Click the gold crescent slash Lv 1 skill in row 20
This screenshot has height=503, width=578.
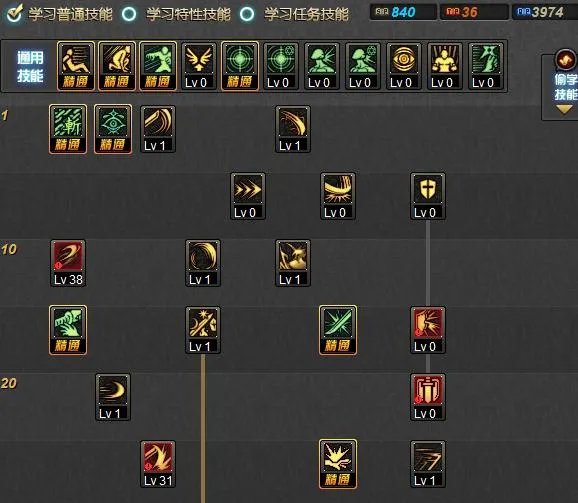(x=113, y=397)
